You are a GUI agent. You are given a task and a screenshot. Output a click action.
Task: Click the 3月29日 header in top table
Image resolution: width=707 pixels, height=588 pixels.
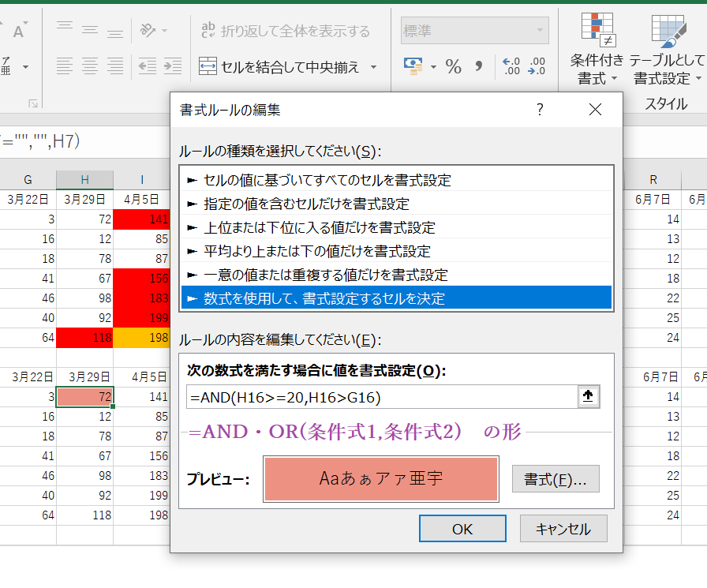coord(84,200)
